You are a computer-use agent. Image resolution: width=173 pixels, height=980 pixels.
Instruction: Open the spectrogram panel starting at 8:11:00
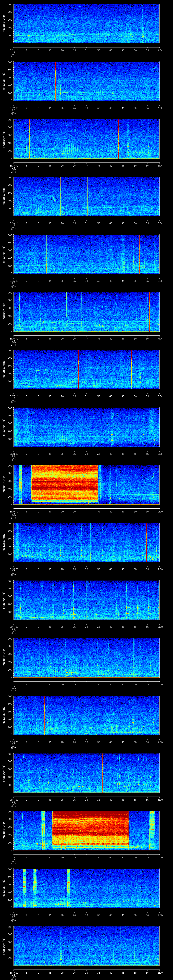[x=86, y=600]
